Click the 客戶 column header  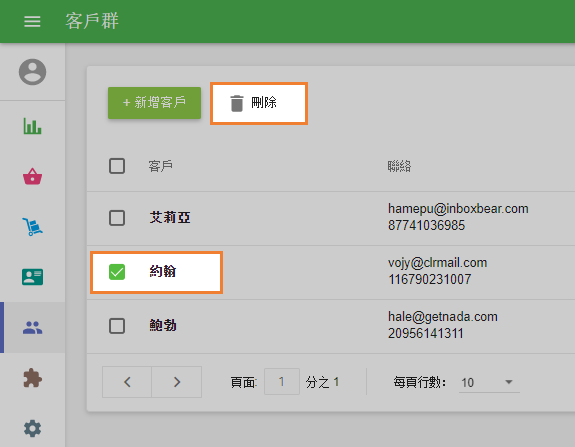point(161,166)
